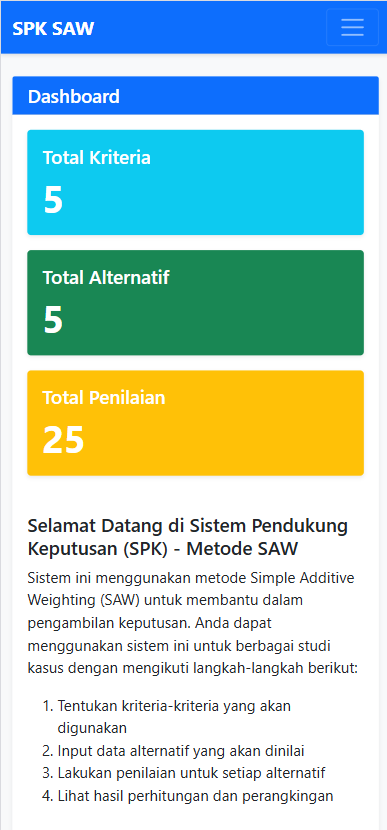Click the Total Alternatif card
The width and height of the screenshot is (387, 830).
(x=195, y=302)
